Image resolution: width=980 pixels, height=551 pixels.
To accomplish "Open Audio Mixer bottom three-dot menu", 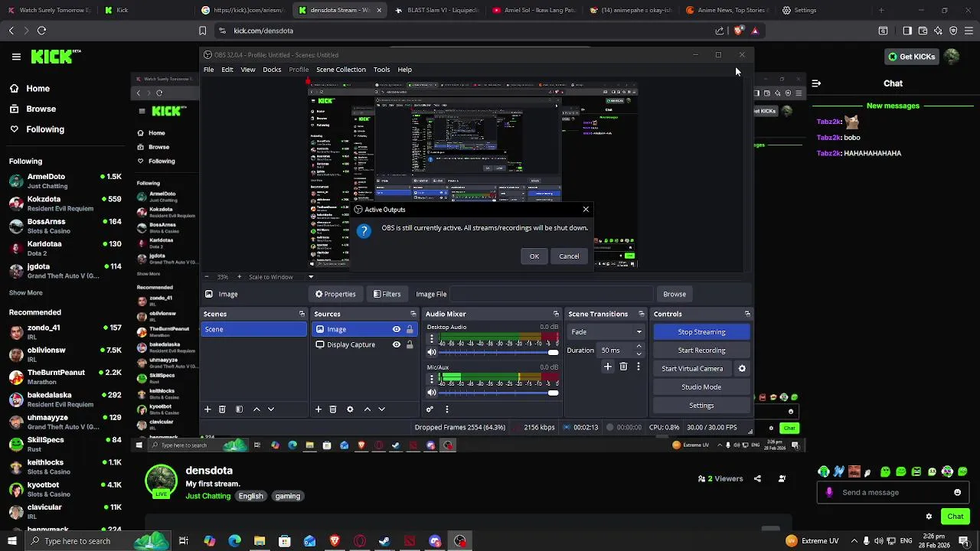I will click(x=447, y=409).
